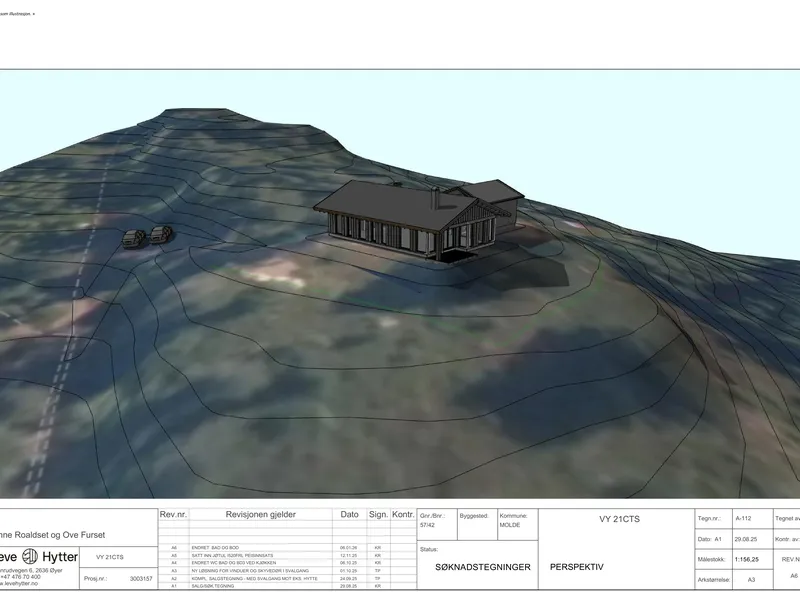This screenshot has width=800, height=600.
Task: Select revision row 'ENDRET WC BAD OG BOD VED KJØKKEN'
Action: pos(234,563)
